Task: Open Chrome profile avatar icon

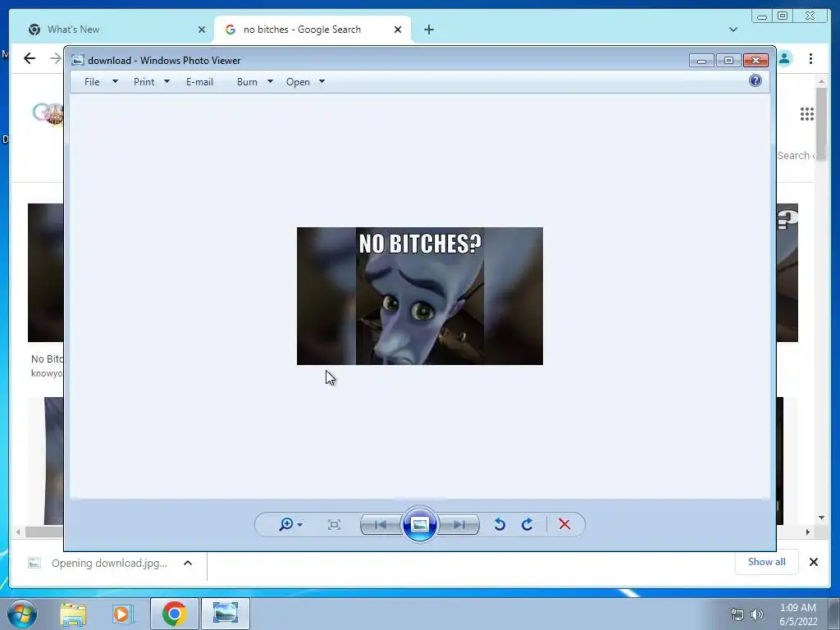Action: [x=785, y=58]
